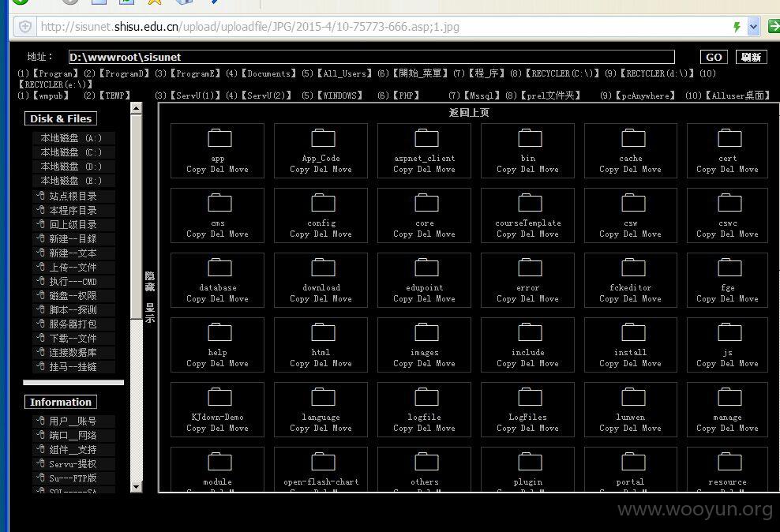This screenshot has width=780, height=532.
Task: Click the Information header
Action: (61, 403)
